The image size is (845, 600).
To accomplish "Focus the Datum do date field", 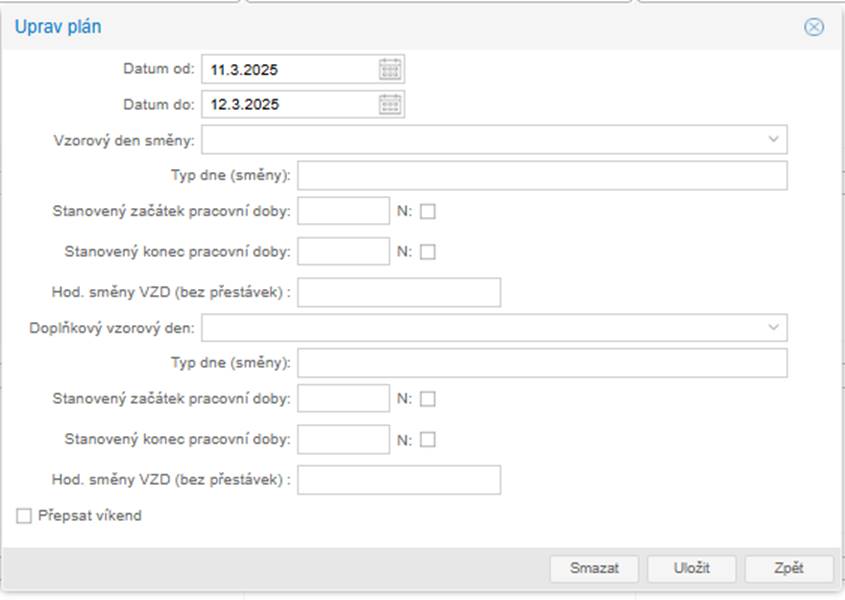I will point(288,104).
